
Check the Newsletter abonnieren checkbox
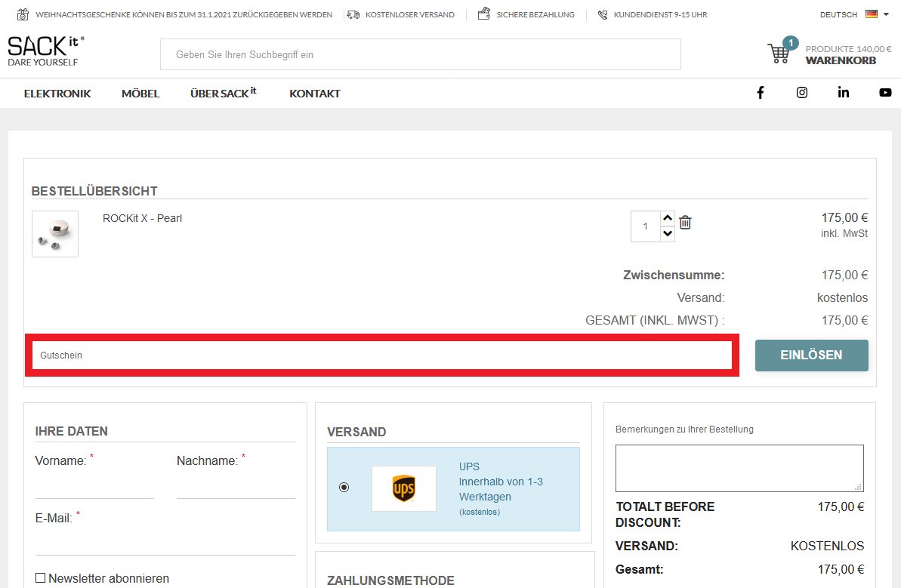[40, 577]
